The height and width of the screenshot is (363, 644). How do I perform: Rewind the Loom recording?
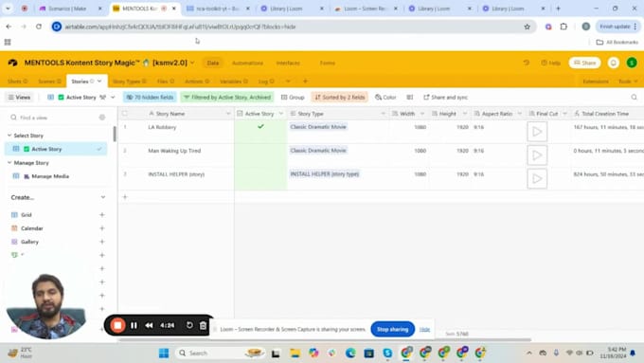(x=149, y=326)
